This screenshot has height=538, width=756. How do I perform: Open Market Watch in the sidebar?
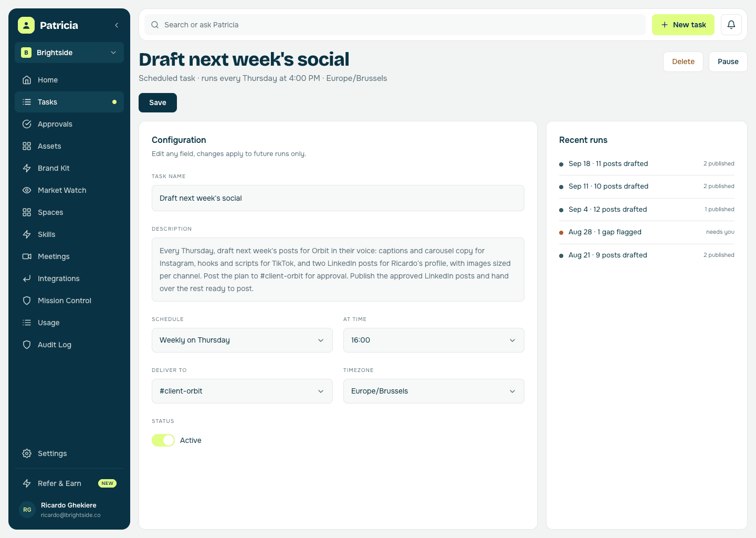69,190
